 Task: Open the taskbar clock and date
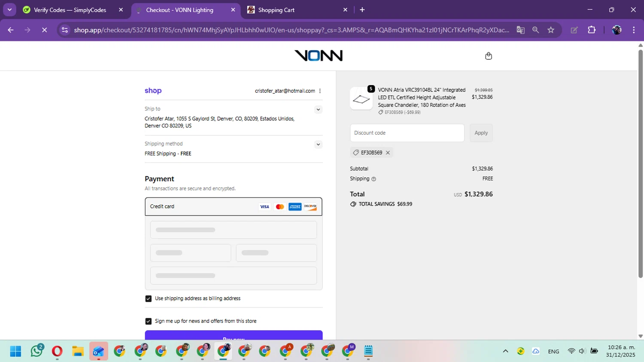point(621,351)
